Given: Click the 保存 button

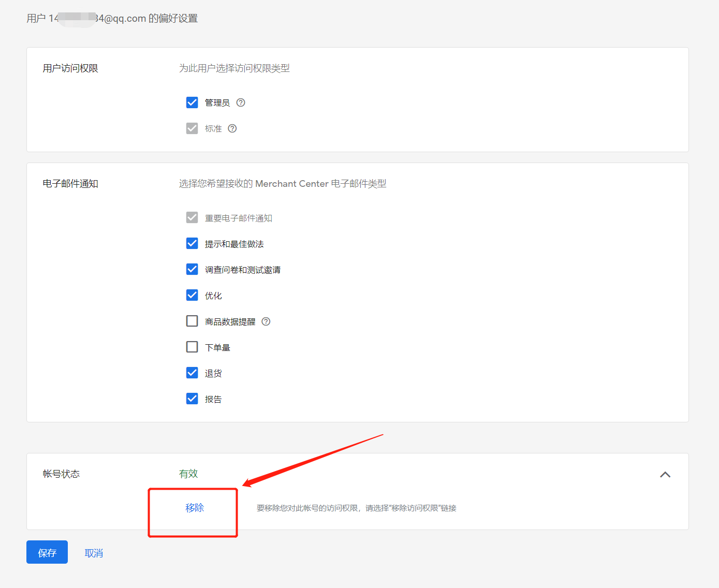Looking at the screenshot, I should point(47,552).
